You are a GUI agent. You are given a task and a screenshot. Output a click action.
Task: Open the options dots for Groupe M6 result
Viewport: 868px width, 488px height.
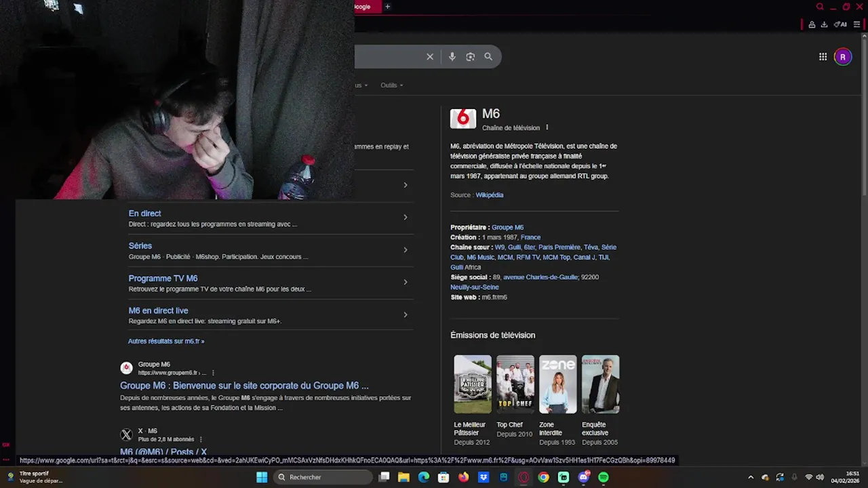(x=213, y=373)
